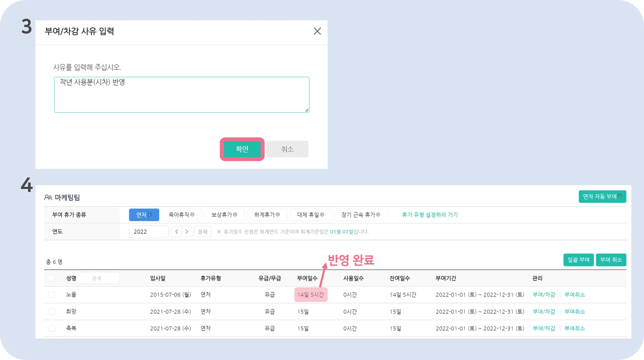
Task: Open the 2022 year field
Action: 148,232
